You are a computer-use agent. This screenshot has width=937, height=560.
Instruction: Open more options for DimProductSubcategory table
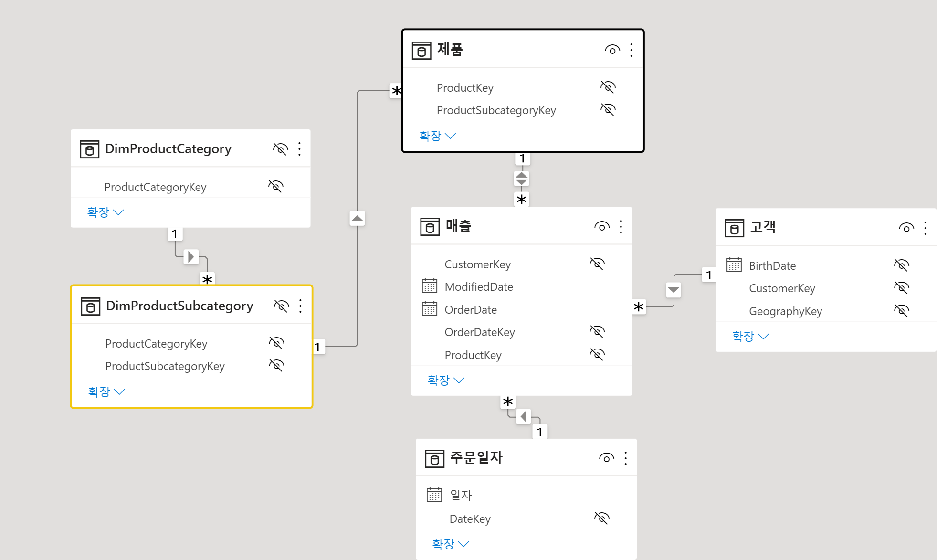tap(300, 306)
